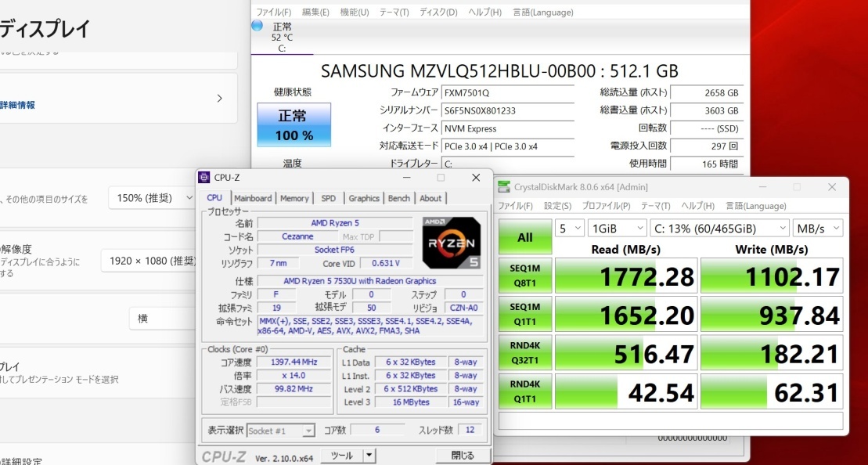Close the CrystalDiskMark window
Screen dimensions: 868x465
click(832, 187)
